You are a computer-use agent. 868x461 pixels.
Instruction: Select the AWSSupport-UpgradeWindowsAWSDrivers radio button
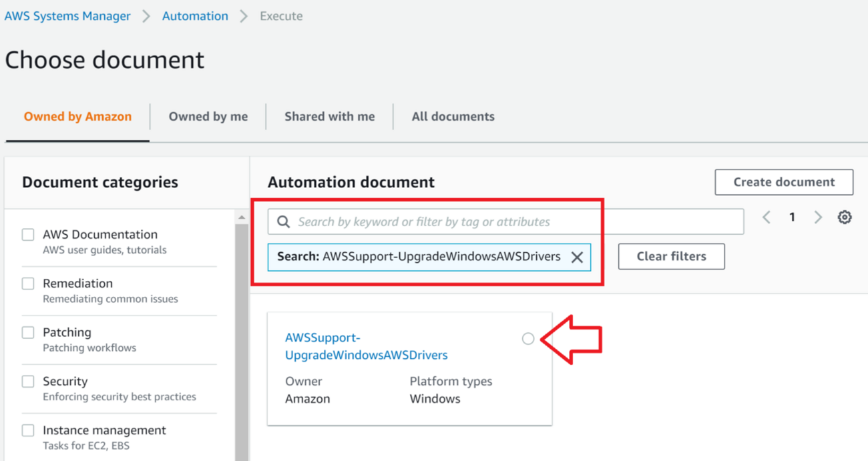tap(528, 339)
